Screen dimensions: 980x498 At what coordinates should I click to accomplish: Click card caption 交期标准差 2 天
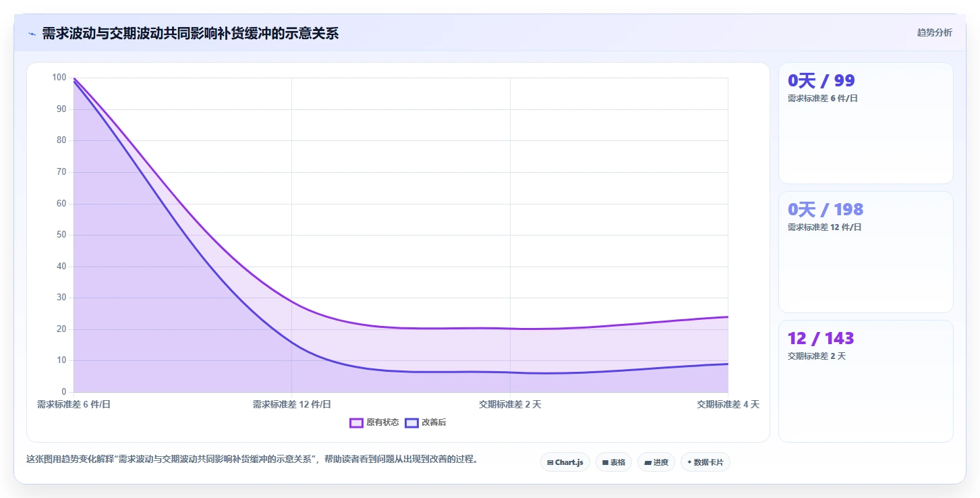click(816, 356)
